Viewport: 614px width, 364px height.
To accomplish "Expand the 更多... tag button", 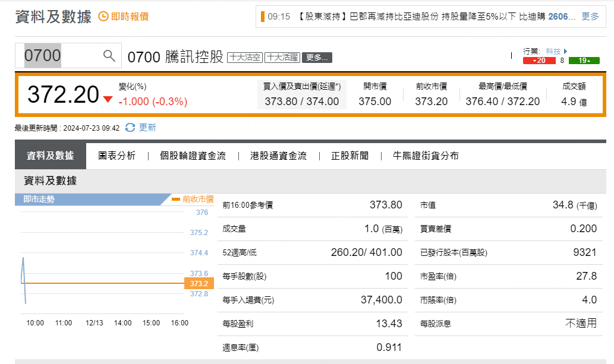I will click(x=317, y=58).
